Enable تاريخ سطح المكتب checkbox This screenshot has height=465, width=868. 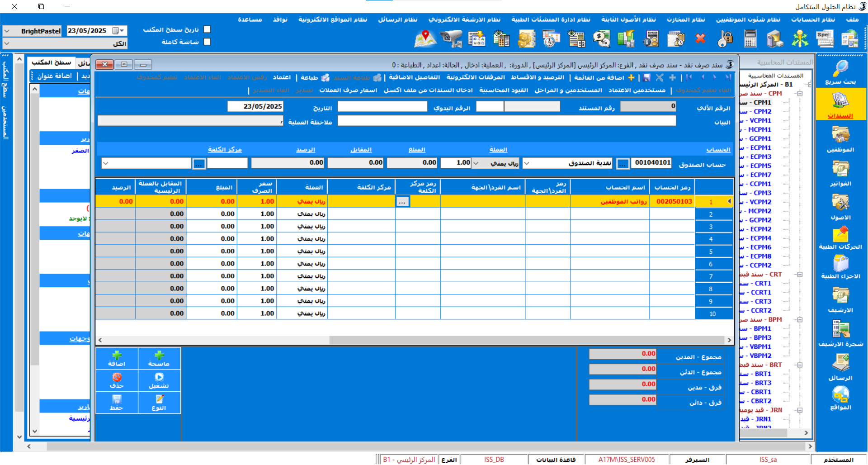click(207, 29)
